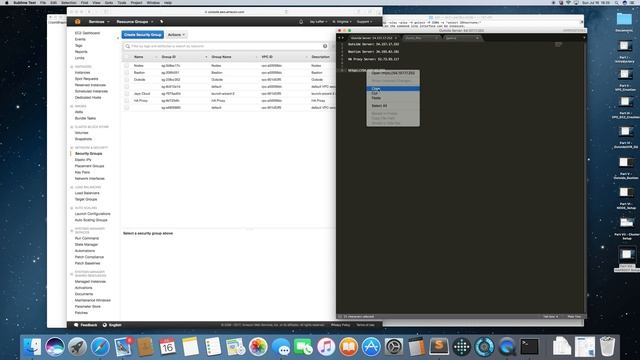
Task: Open the Trash in the dock
Action: pos(607,347)
